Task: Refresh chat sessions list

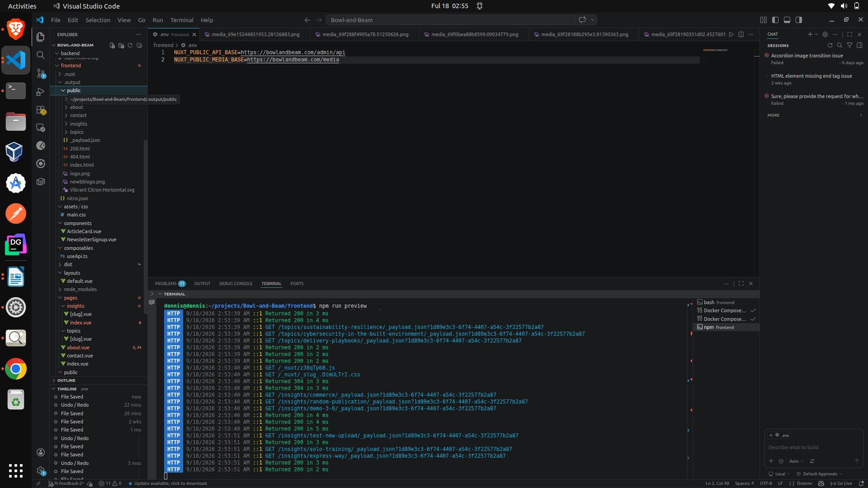Action: pos(830,45)
